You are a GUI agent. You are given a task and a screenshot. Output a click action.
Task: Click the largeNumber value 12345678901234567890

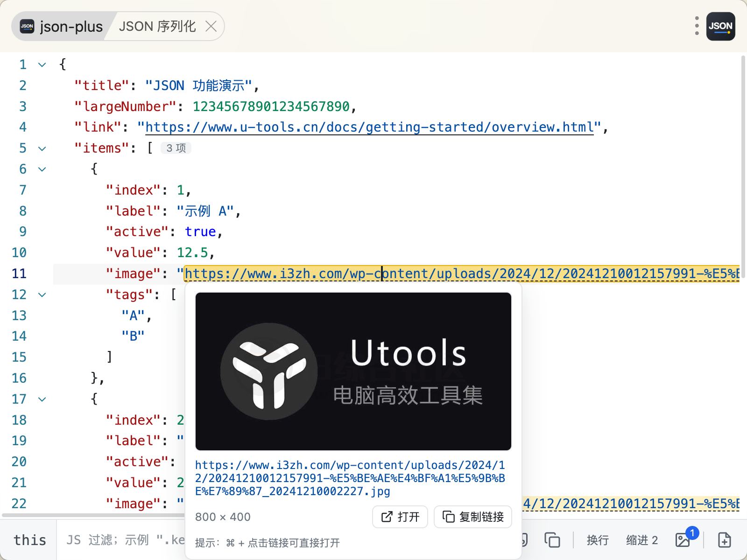271,106
